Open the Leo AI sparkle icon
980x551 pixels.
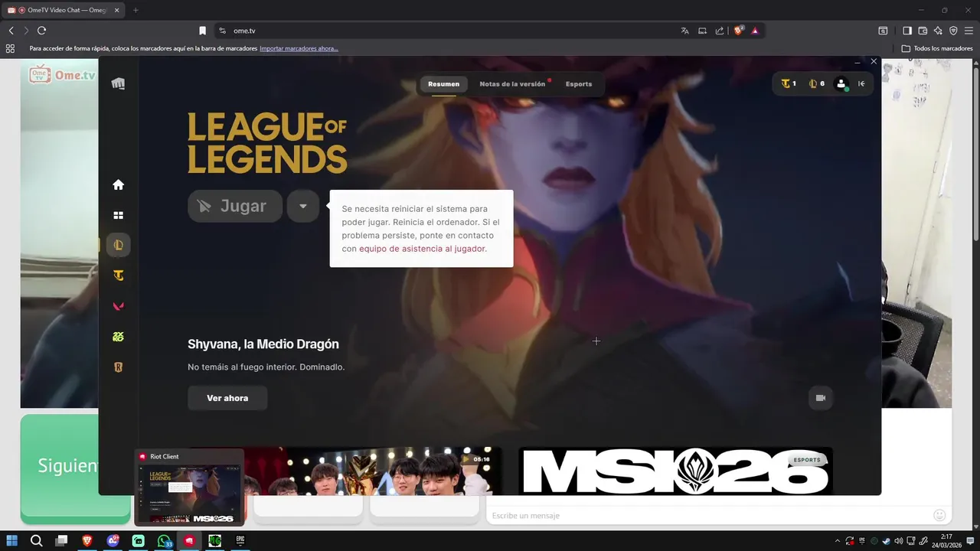[938, 31]
